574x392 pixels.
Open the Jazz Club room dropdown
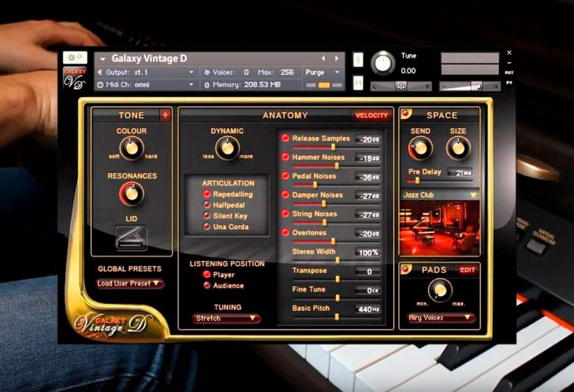(439, 195)
